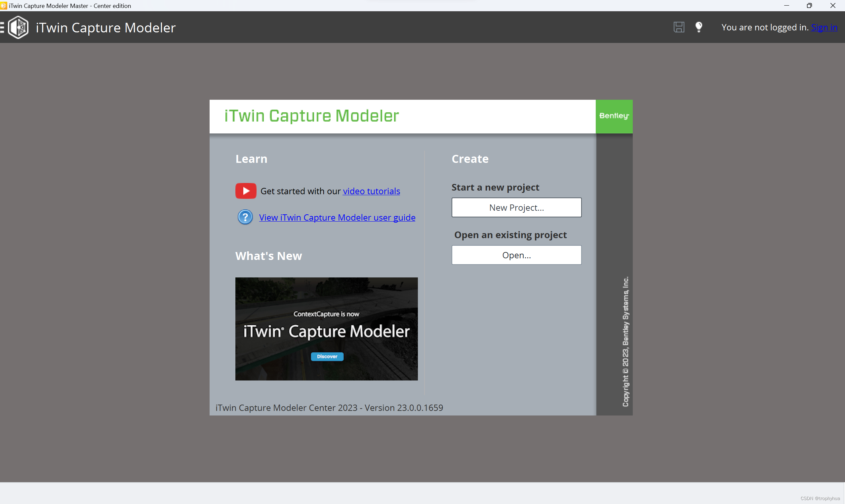The width and height of the screenshot is (845, 504).
Task: Click the green Bentley logo
Action: click(614, 116)
